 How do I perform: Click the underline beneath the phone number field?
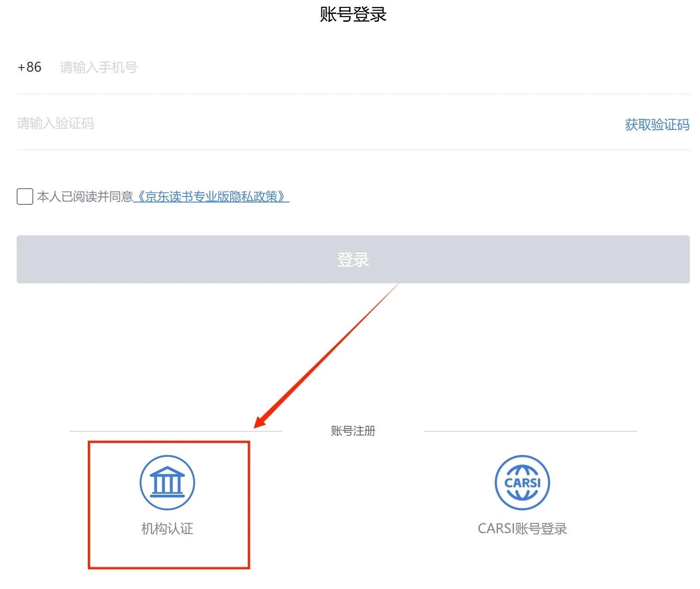click(x=353, y=94)
